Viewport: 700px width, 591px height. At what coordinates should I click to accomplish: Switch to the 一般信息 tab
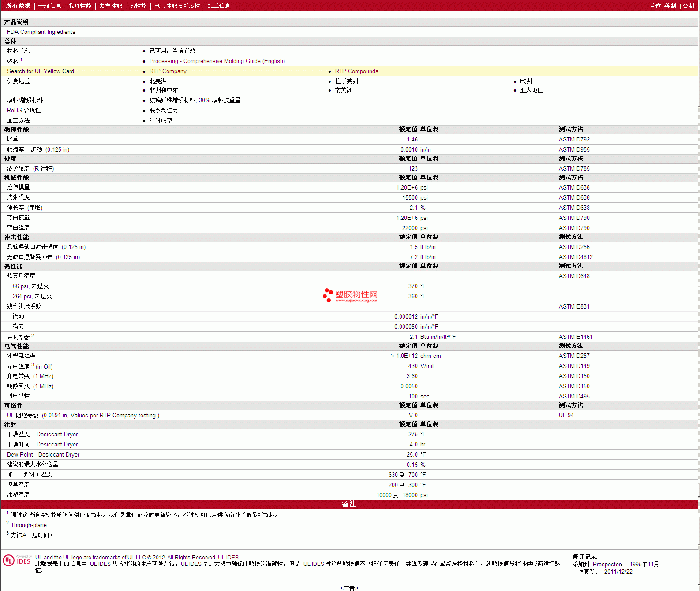tap(50, 6)
